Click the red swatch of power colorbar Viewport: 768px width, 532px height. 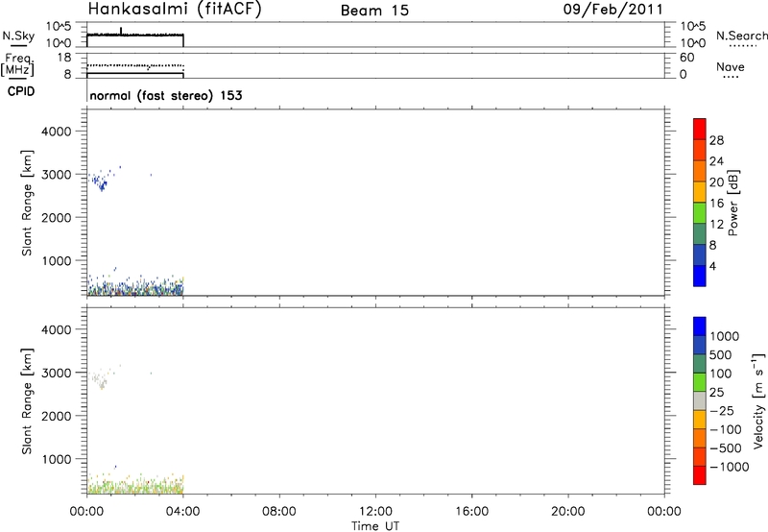(x=700, y=129)
